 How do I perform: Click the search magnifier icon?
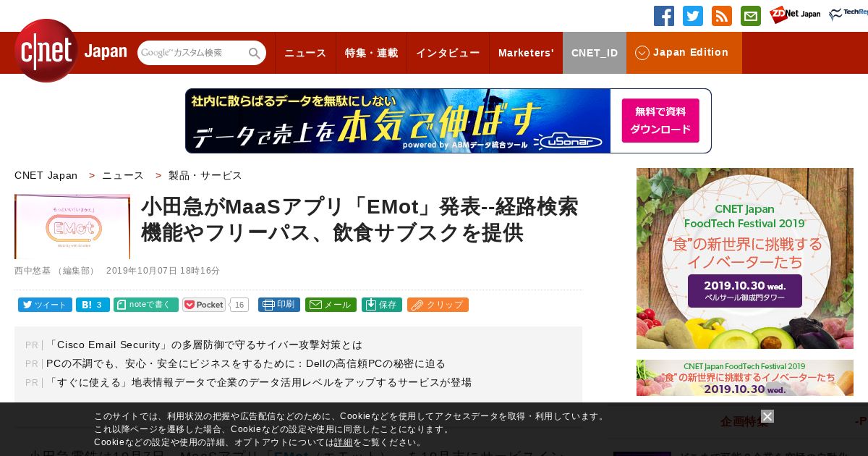point(255,53)
